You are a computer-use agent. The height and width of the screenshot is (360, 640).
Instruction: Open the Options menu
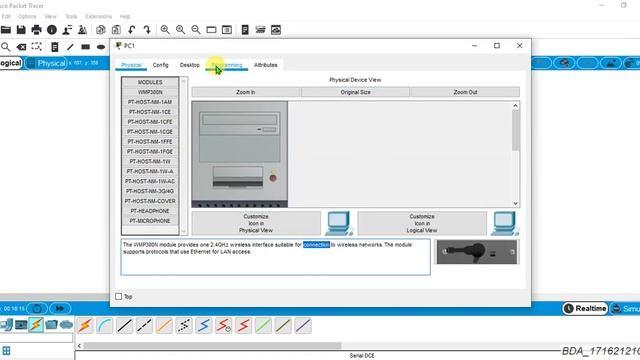click(x=27, y=16)
